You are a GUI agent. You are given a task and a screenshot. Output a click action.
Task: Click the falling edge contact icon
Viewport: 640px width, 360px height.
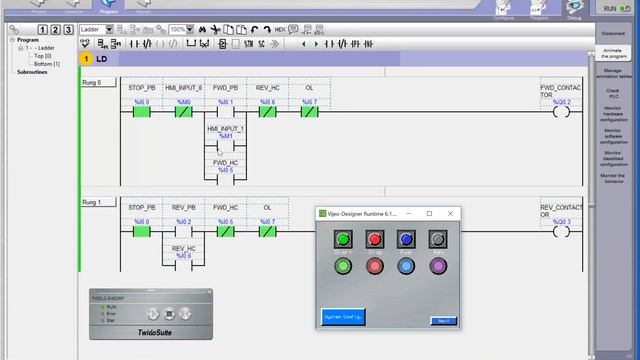[x=368, y=44]
